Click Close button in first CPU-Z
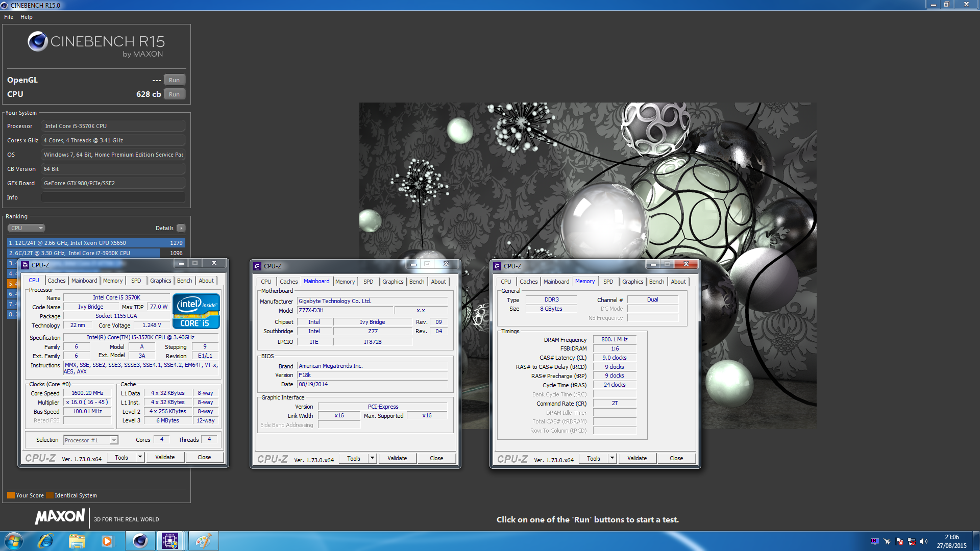This screenshot has height=551, width=980. [204, 457]
